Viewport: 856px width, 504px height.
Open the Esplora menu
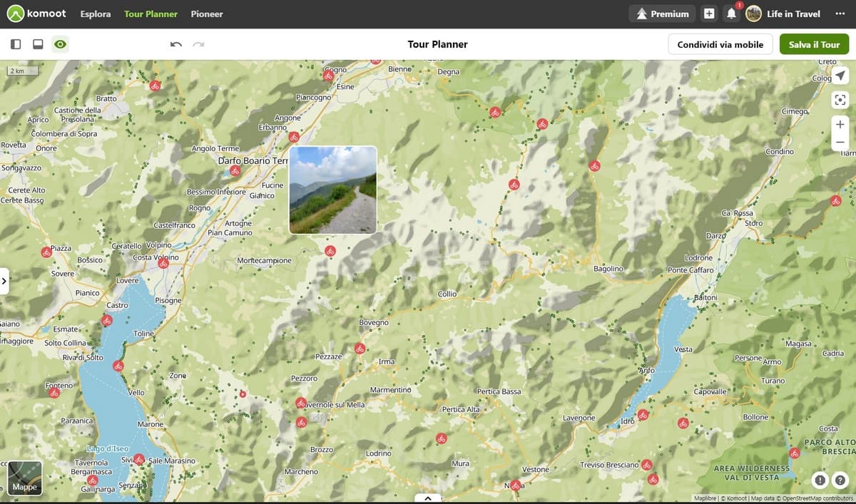pyautogui.click(x=96, y=14)
